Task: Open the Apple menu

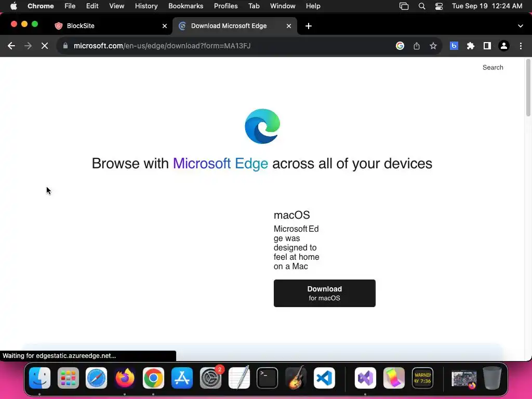Action: [14, 6]
